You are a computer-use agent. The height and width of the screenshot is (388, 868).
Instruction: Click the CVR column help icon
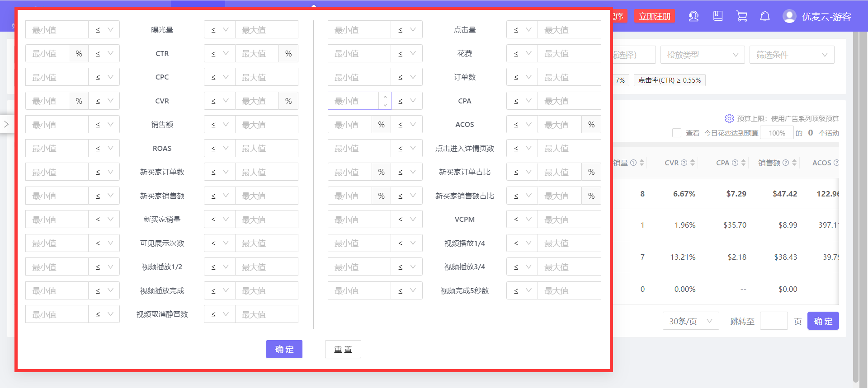click(x=684, y=163)
